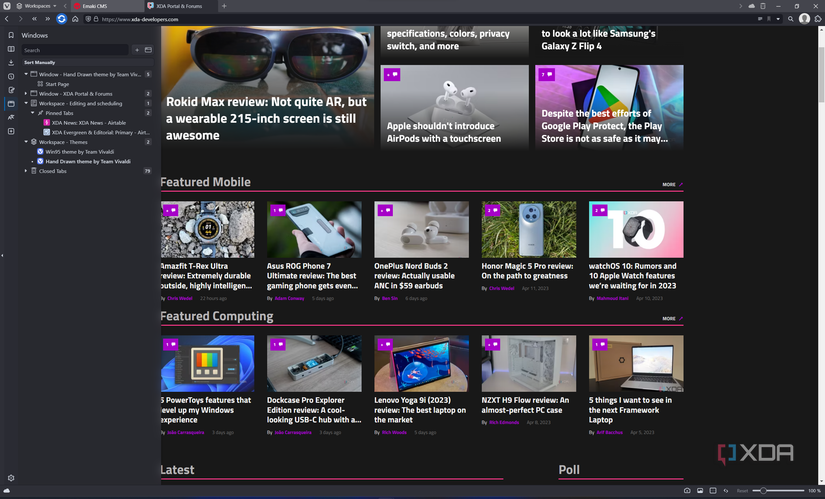The width and height of the screenshot is (825, 499).
Task: Open the Sort Manually dropdown
Action: (x=87, y=62)
